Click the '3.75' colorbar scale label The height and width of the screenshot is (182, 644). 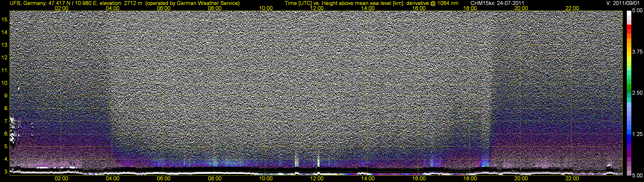637,52
